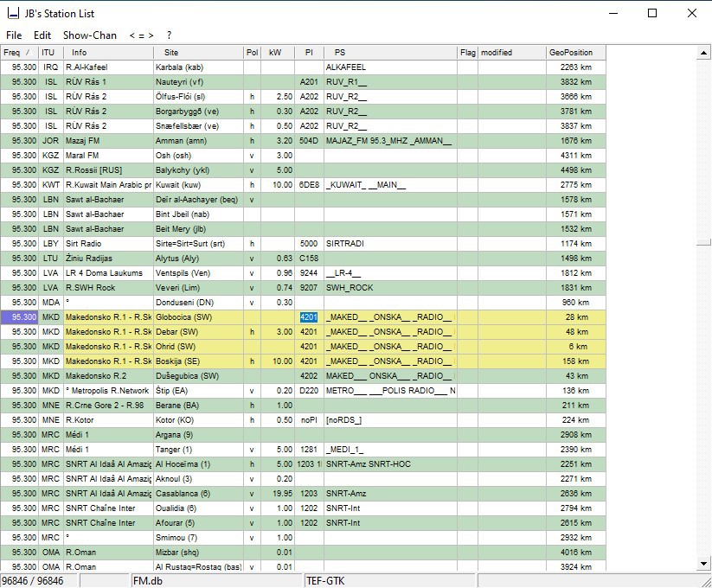Click the PI column header
Image resolution: width=712 pixels, height=588 pixels.
click(x=309, y=53)
